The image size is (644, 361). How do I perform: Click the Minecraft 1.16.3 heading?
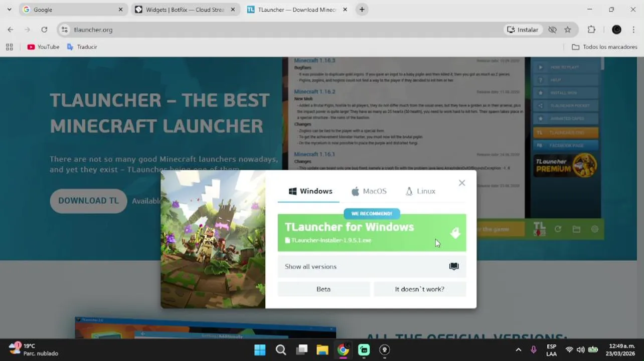(314, 60)
